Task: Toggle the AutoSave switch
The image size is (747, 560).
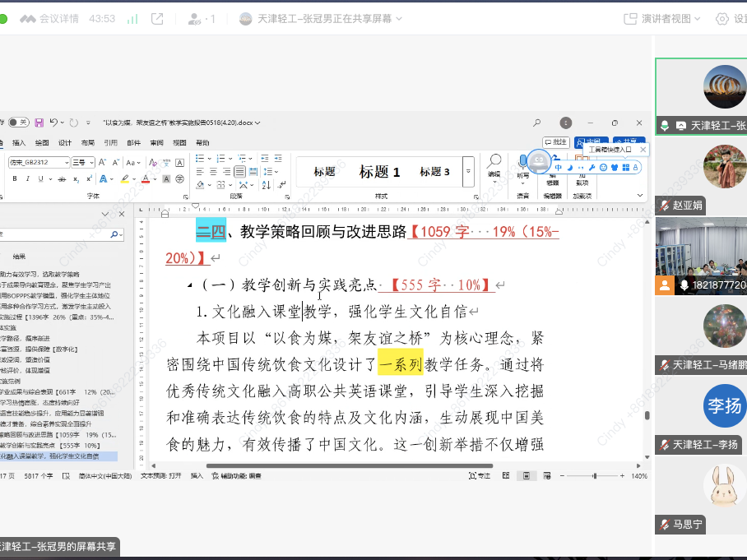Action: 18,123
